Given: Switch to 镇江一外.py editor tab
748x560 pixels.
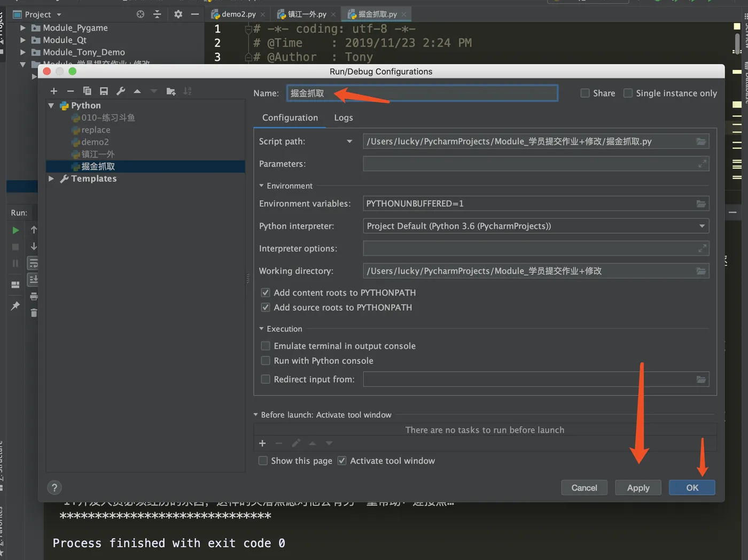Looking at the screenshot, I should click(x=307, y=14).
